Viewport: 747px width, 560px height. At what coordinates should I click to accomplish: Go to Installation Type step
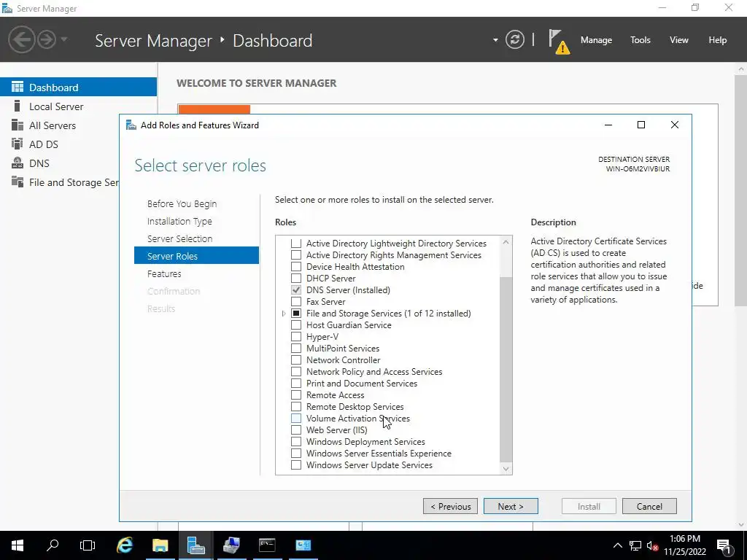[x=179, y=222]
